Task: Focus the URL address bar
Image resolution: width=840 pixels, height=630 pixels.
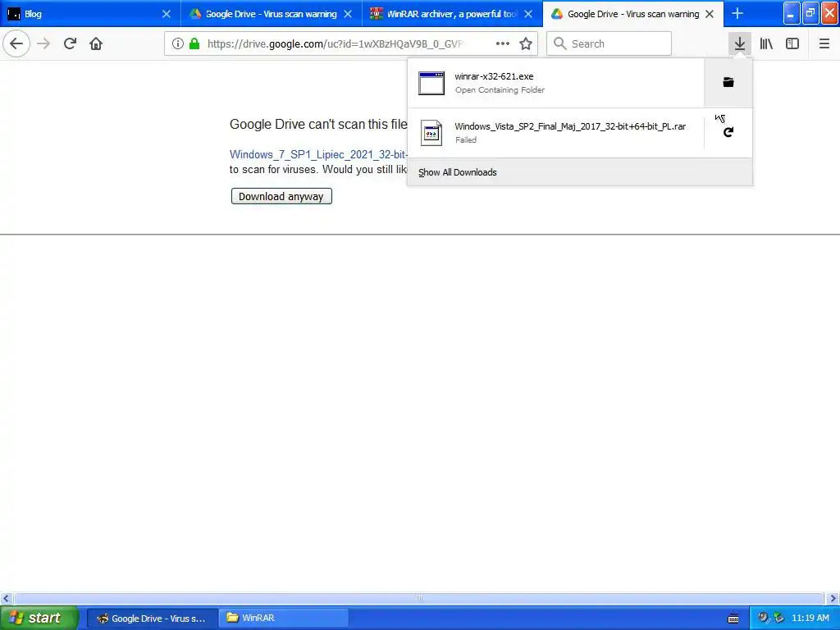Action: (335, 43)
